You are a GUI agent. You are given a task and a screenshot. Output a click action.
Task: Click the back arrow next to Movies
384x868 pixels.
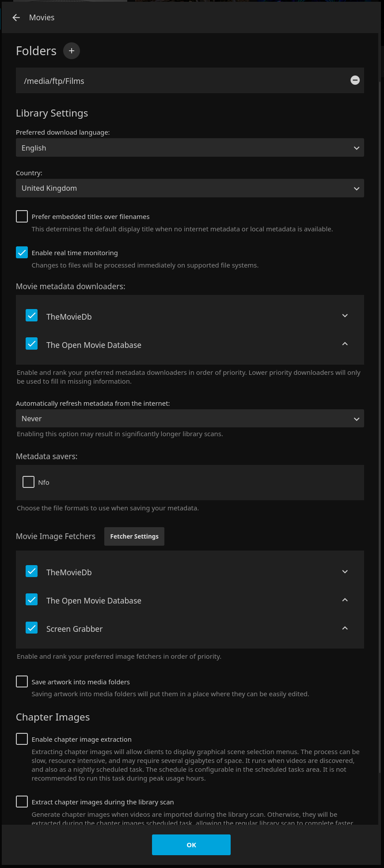(16, 18)
